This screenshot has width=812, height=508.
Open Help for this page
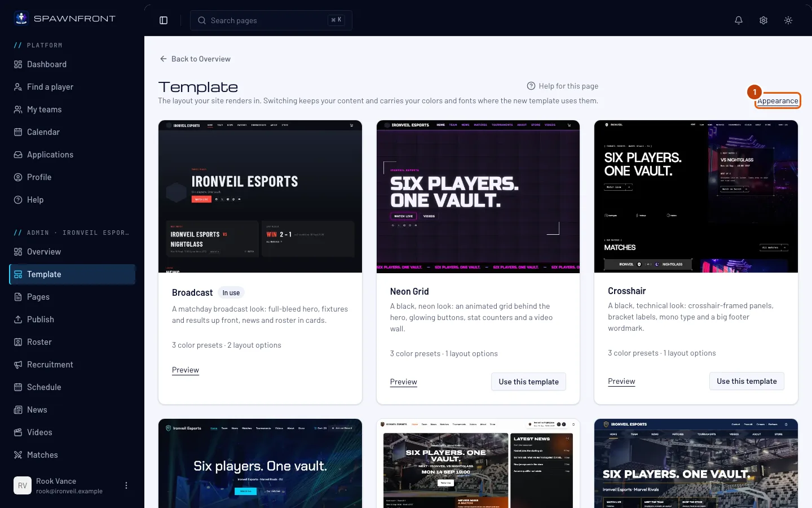[563, 86]
